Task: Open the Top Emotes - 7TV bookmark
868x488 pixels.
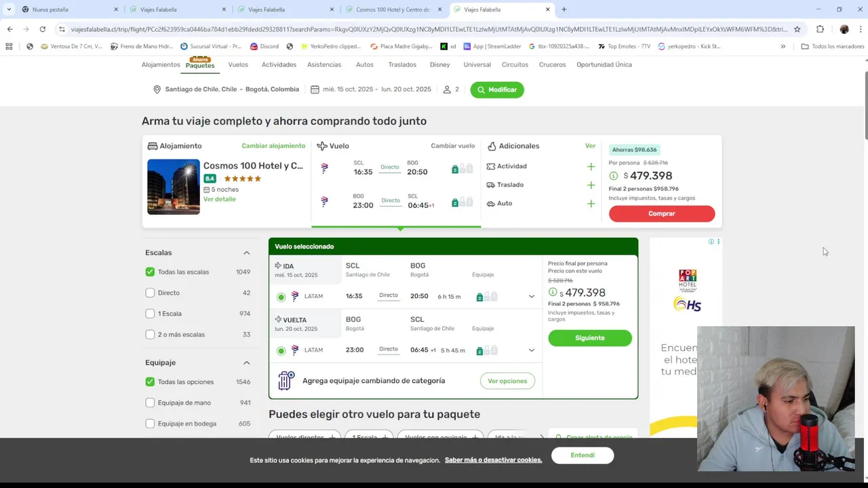Action: point(624,46)
